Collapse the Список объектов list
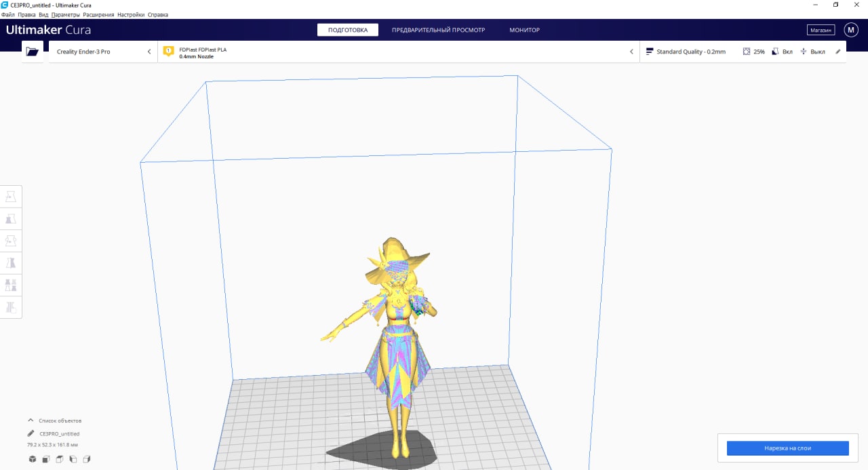The width and height of the screenshot is (868, 470). pyautogui.click(x=31, y=420)
